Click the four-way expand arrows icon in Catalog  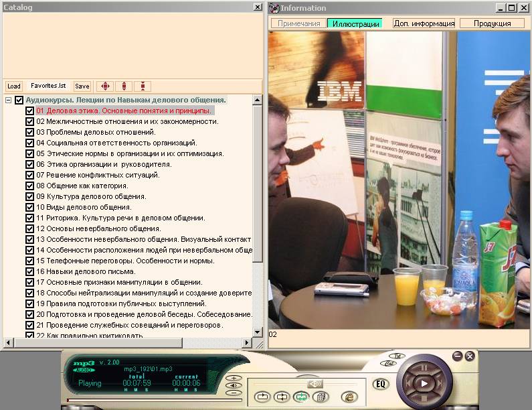coord(106,86)
